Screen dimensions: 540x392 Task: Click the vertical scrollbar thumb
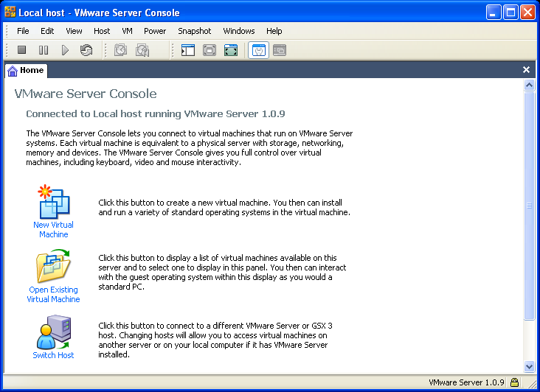click(x=530, y=206)
